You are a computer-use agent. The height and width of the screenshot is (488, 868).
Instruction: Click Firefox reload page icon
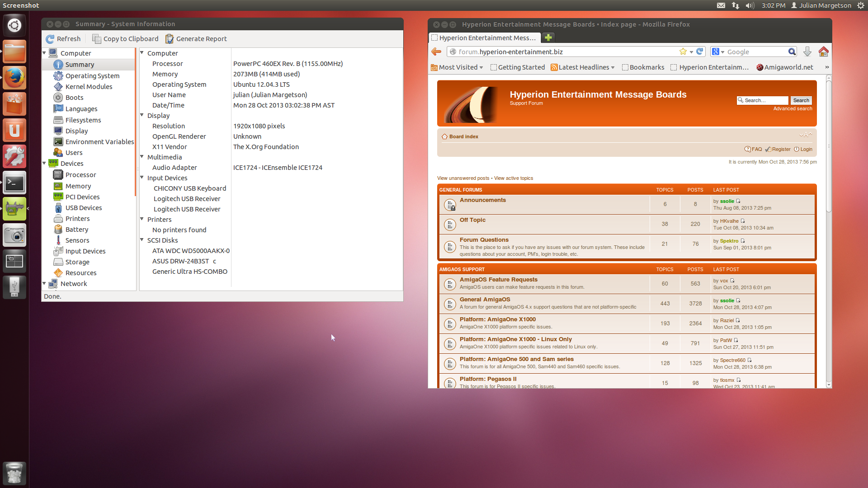pyautogui.click(x=700, y=52)
